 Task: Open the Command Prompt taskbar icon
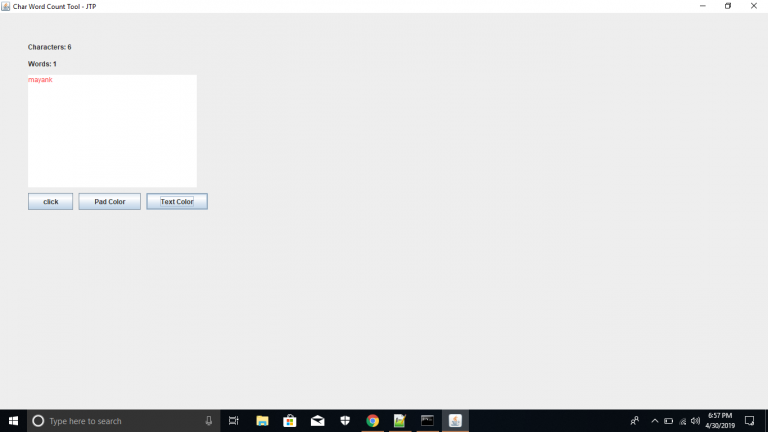[427, 421]
